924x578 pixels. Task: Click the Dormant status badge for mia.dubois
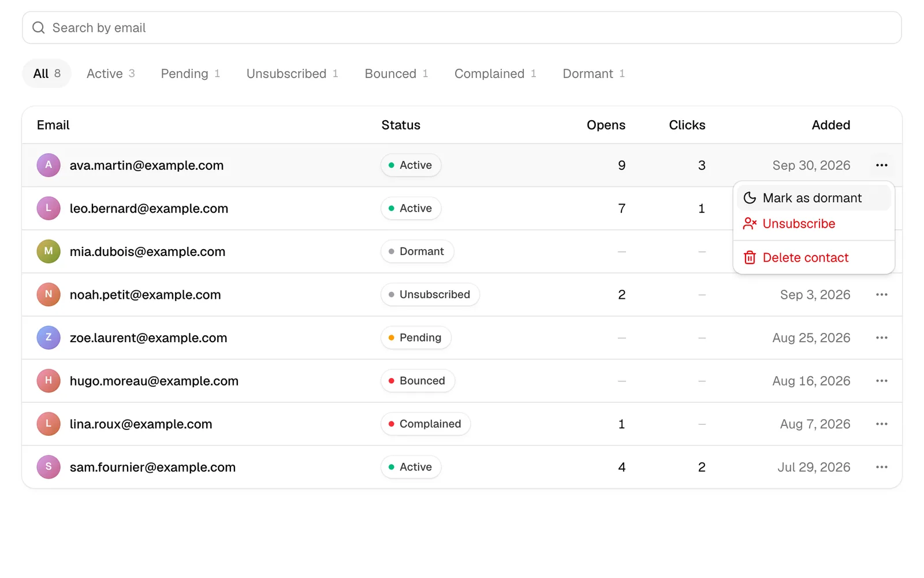417,251
